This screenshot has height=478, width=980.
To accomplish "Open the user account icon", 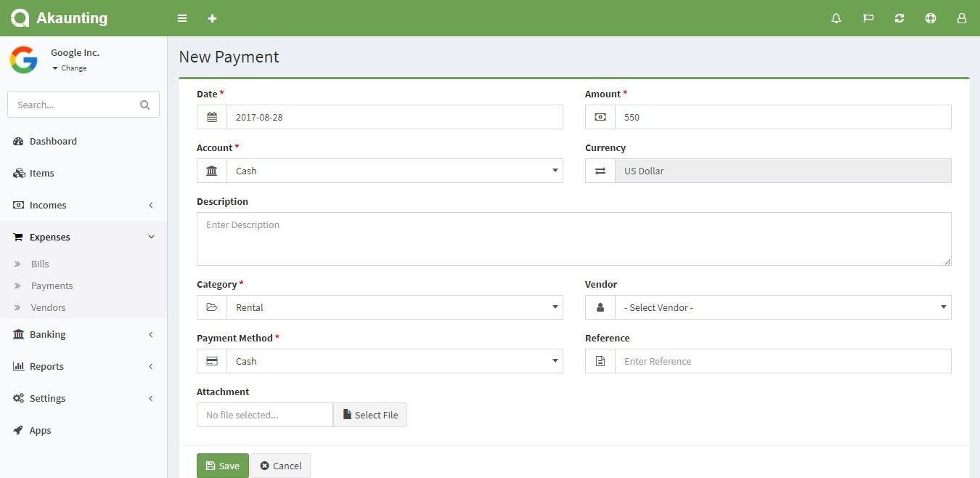I will pos(961,18).
